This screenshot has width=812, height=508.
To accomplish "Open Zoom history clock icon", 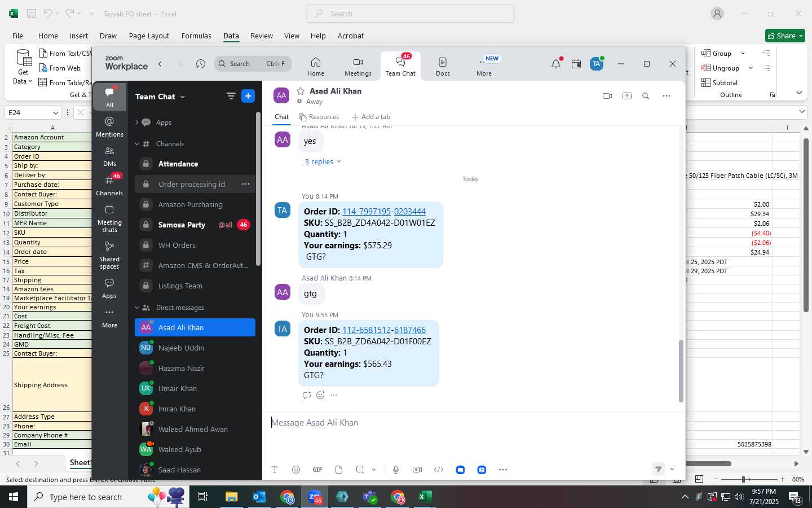I will pyautogui.click(x=201, y=64).
